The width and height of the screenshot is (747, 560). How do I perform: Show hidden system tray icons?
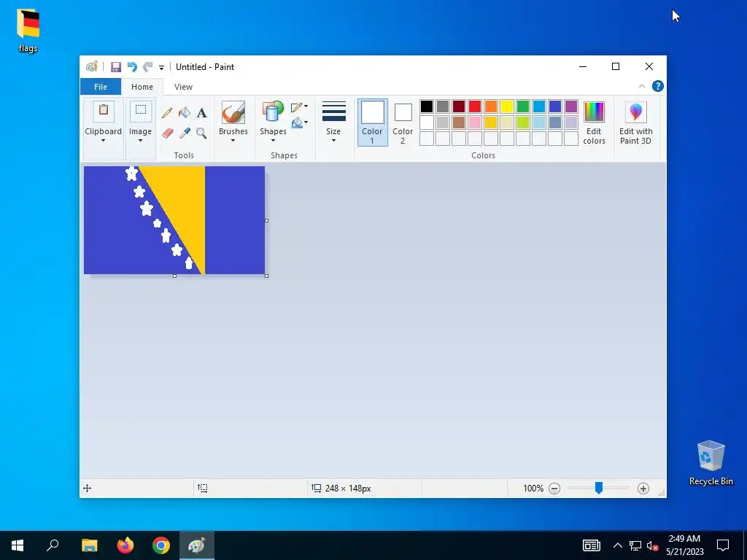(x=617, y=545)
